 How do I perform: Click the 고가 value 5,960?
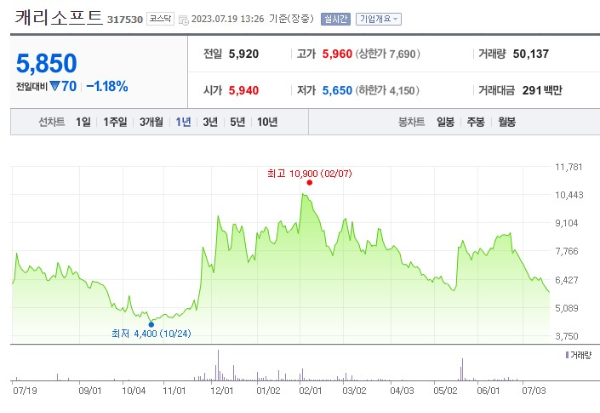click(x=337, y=54)
